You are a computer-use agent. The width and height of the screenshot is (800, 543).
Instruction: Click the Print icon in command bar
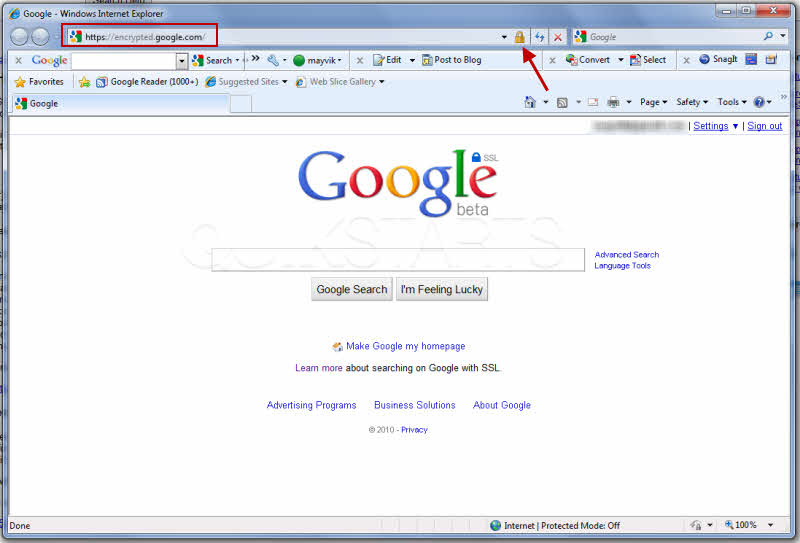613,102
